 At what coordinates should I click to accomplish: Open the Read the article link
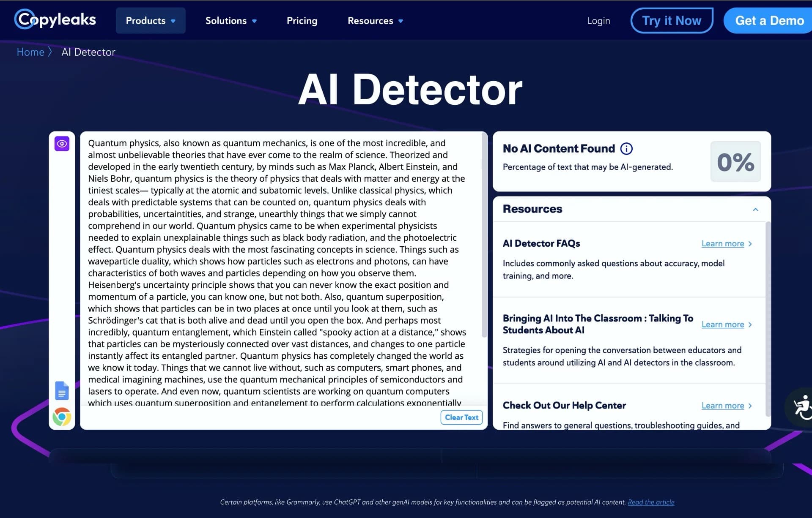point(651,502)
